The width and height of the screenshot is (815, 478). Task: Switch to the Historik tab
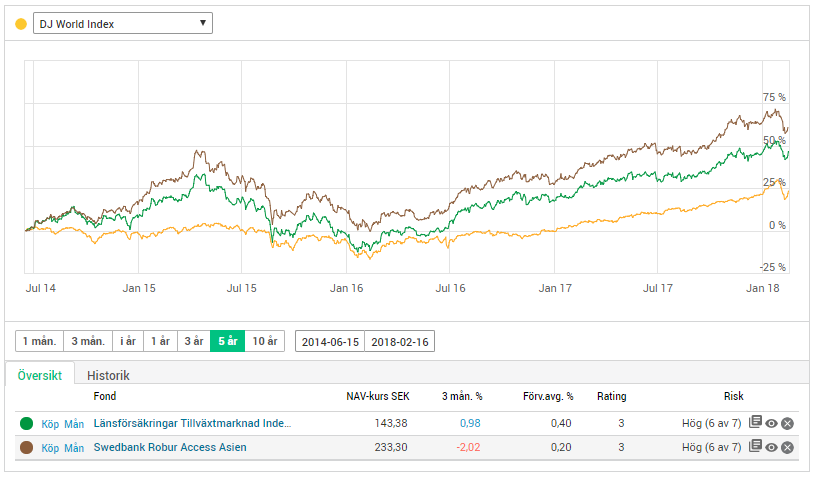108,375
